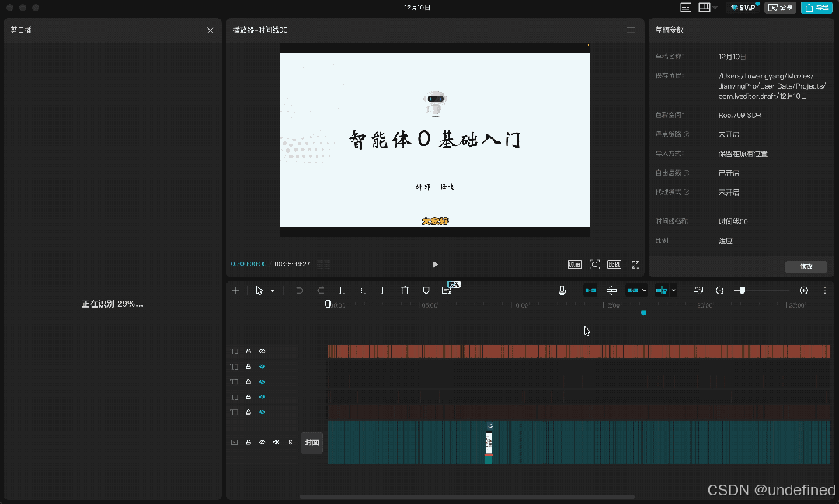Toggle visibility of the fourth text track
This screenshot has width=839, height=504.
pos(263,397)
